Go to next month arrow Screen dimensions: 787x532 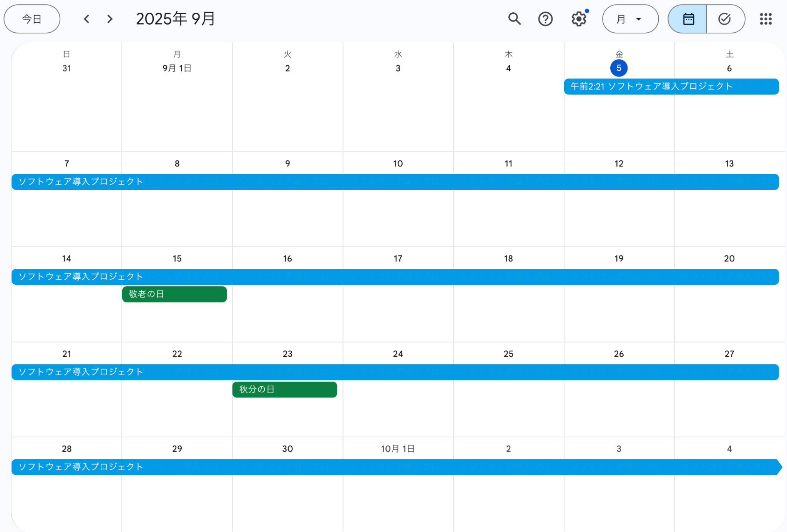110,19
